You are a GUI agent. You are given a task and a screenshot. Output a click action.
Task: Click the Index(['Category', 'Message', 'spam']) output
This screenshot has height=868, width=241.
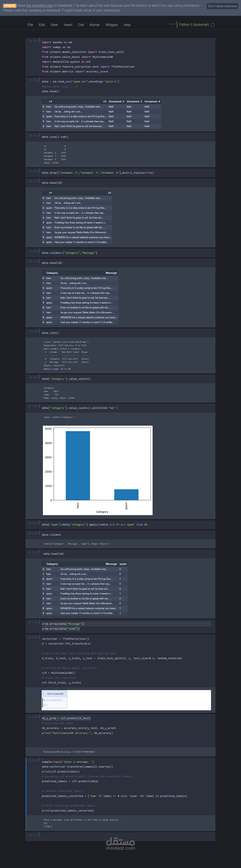(77, 544)
